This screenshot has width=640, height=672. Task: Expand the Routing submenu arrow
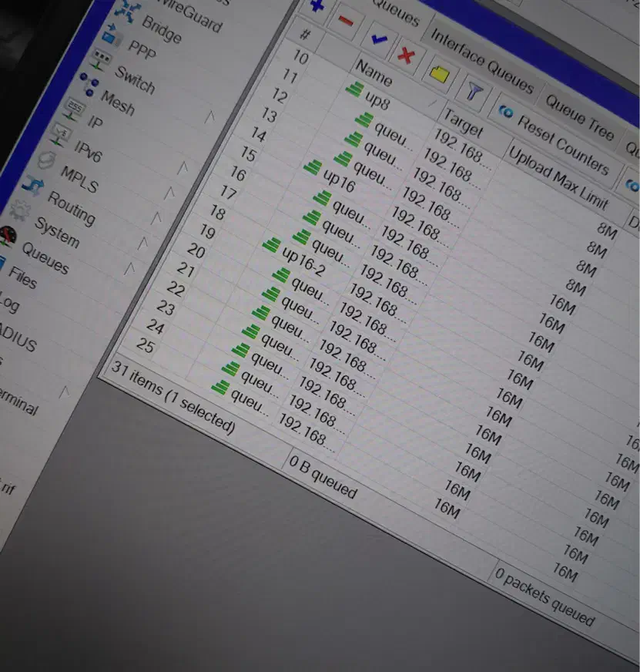[142, 244]
